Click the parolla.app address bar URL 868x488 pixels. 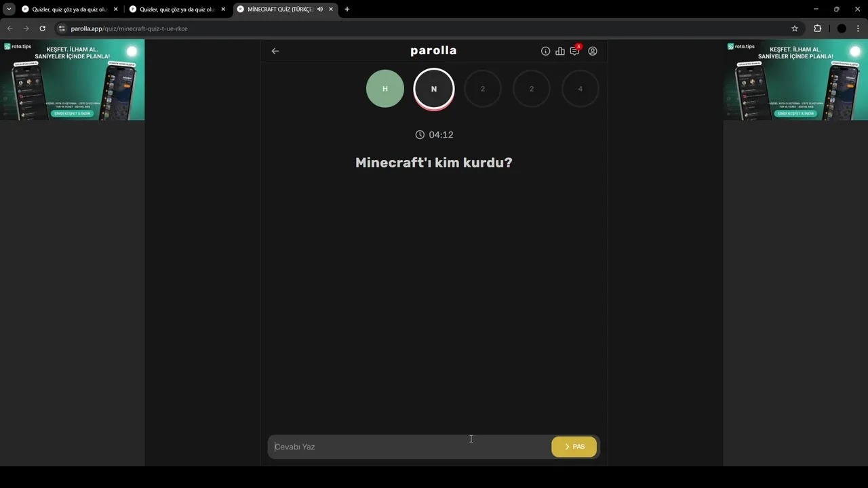[129, 28]
